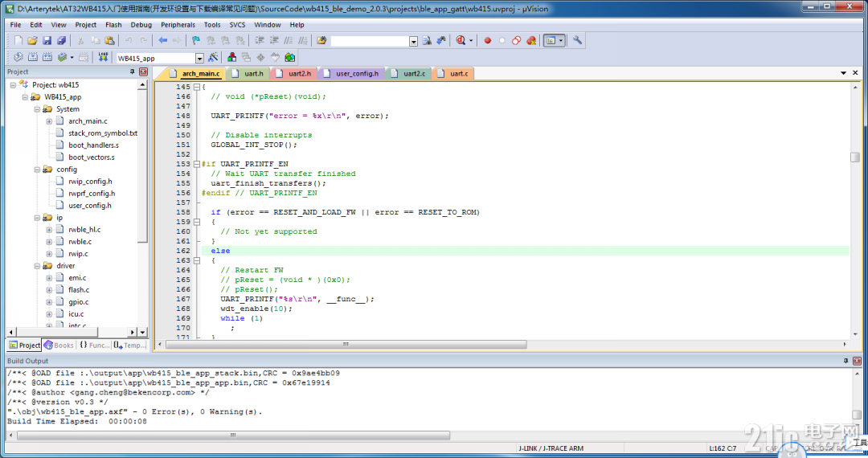Open the Temp... tab in the project panel

tap(129, 346)
